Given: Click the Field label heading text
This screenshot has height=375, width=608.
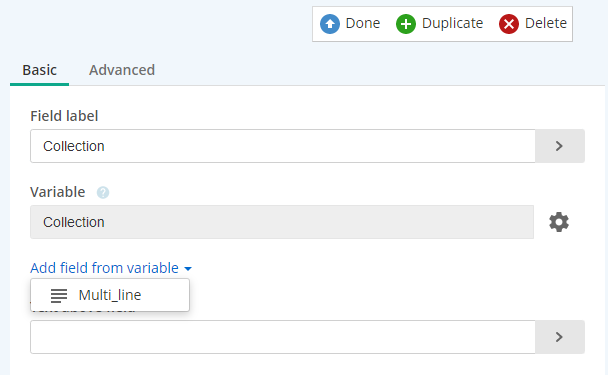Looking at the screenshot, I should tap(64, 116).
